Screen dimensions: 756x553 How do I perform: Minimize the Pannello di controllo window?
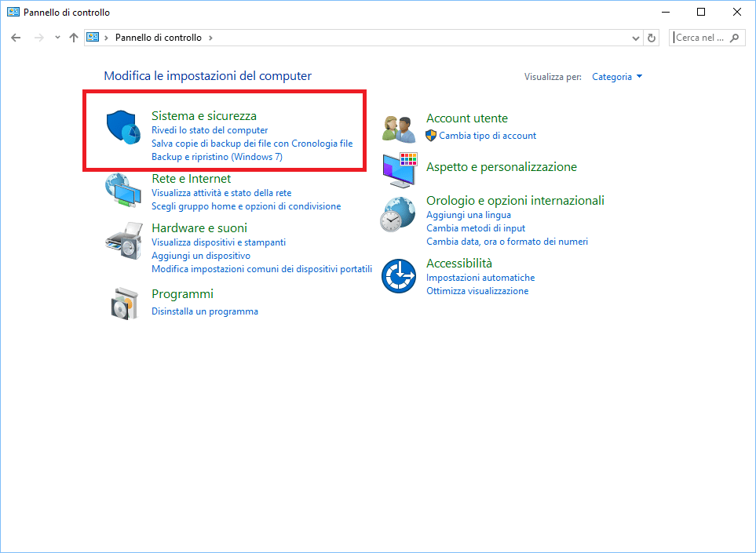(x=666, y=12)
